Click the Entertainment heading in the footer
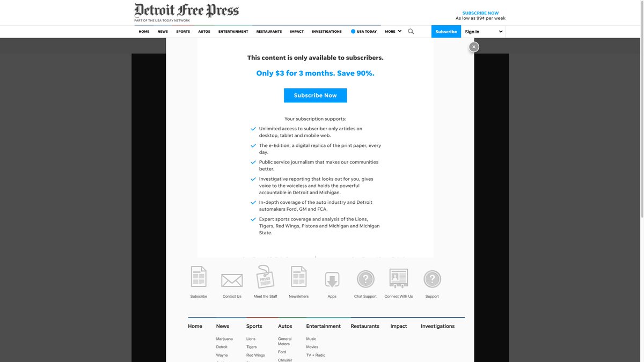This screenshot has height=362, width=644. pos(323,326)
